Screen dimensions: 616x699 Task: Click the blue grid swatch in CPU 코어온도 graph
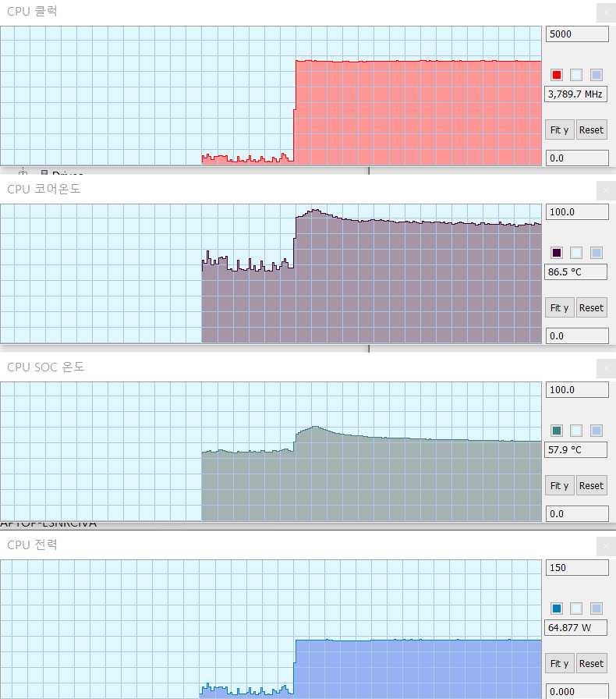tap(596, 253)
